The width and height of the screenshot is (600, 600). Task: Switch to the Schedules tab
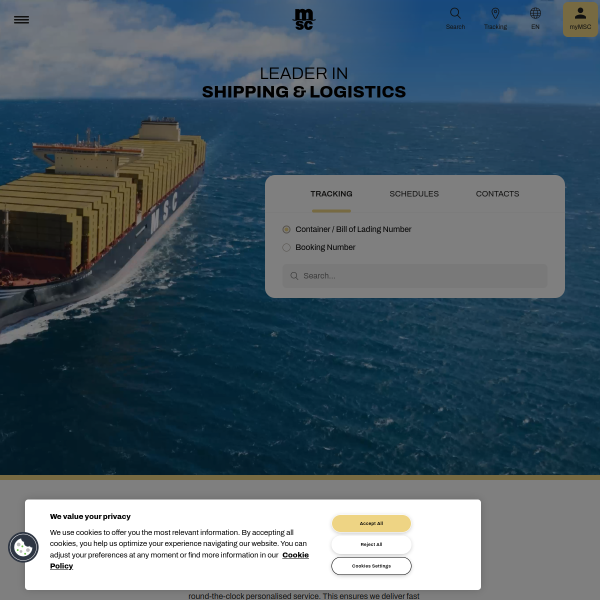(x=414, y=194)
